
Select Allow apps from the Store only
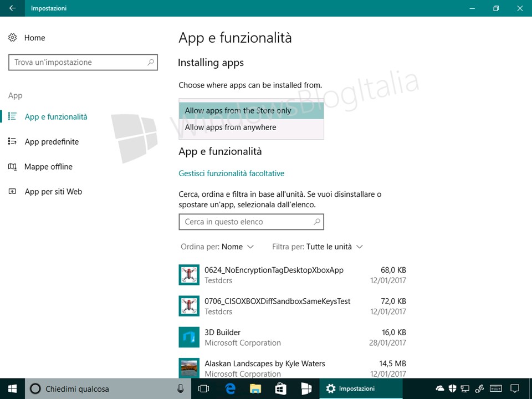[x=252, y=111]
